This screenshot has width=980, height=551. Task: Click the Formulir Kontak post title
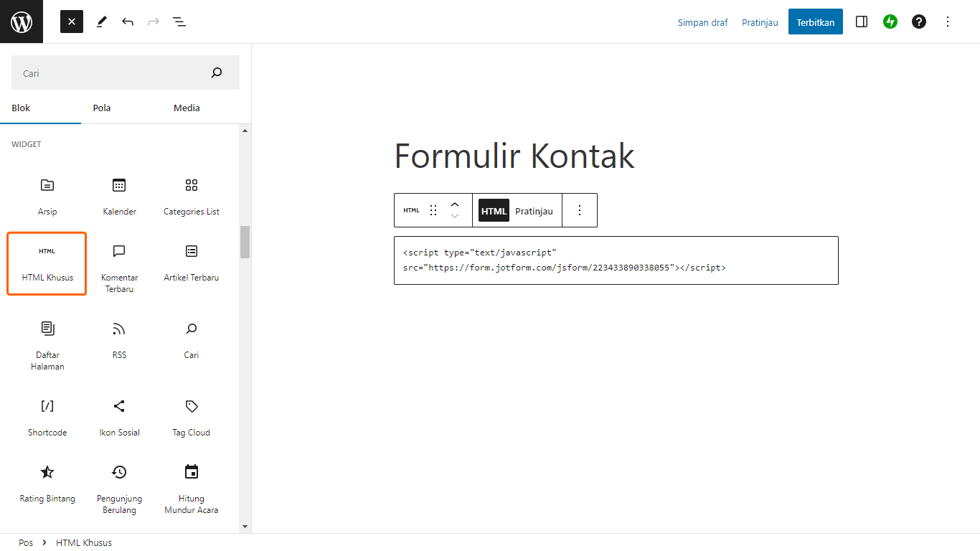click(514, 156)
